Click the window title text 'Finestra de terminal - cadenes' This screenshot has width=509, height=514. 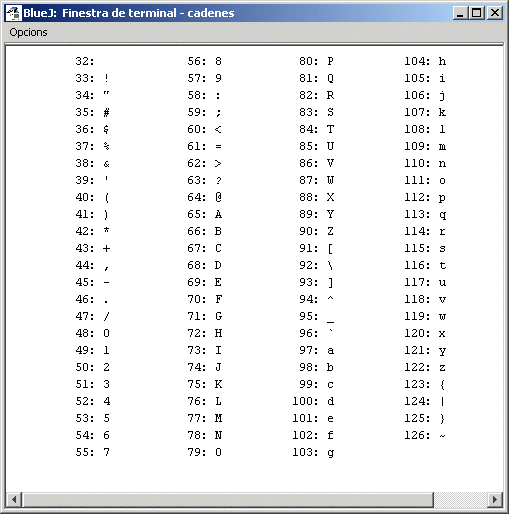[148, 13]
